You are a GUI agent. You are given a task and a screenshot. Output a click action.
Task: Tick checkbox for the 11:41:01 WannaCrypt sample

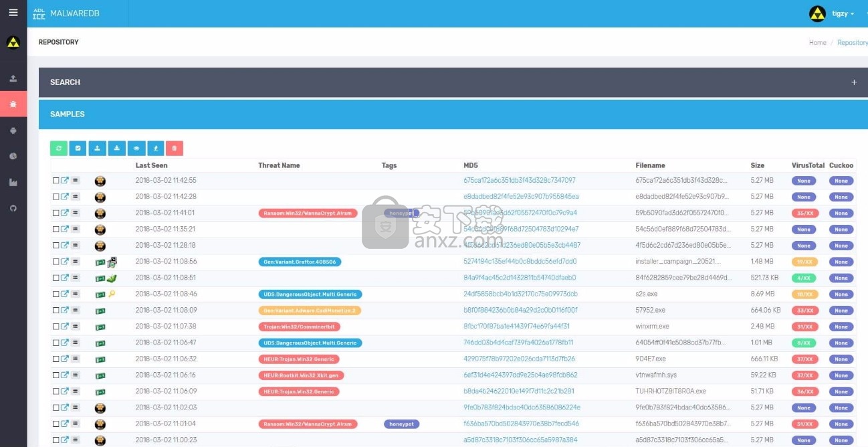point(56,213)
